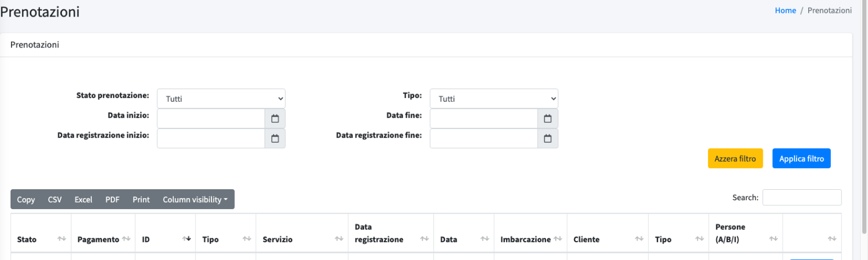Sort by the last unlabeled column arrows

tap(832, 239)
